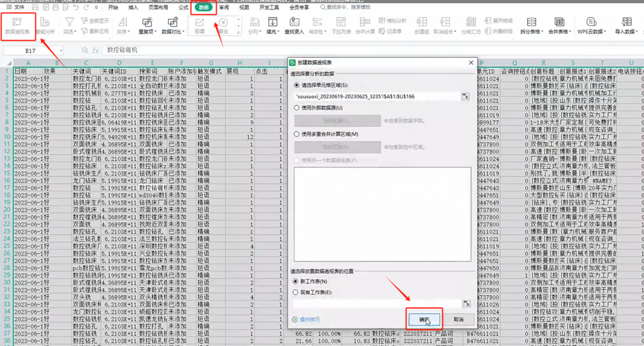Click the 重复项 duplicates icon
This screenshot has width=644, height=346.
[147, 22]
